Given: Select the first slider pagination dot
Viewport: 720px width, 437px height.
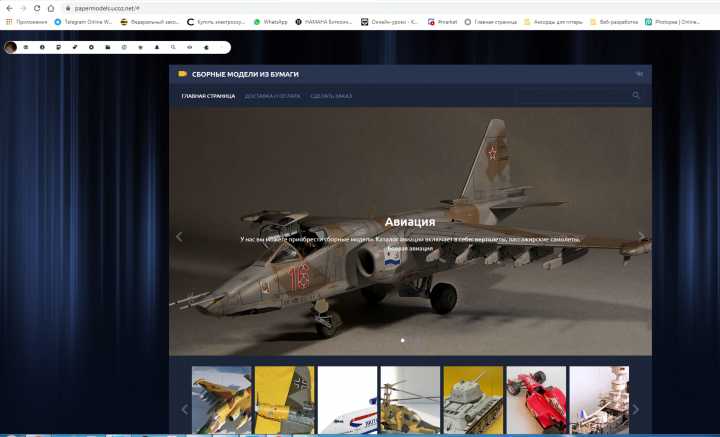Looking at the screenshot, I should coord(403,341).
